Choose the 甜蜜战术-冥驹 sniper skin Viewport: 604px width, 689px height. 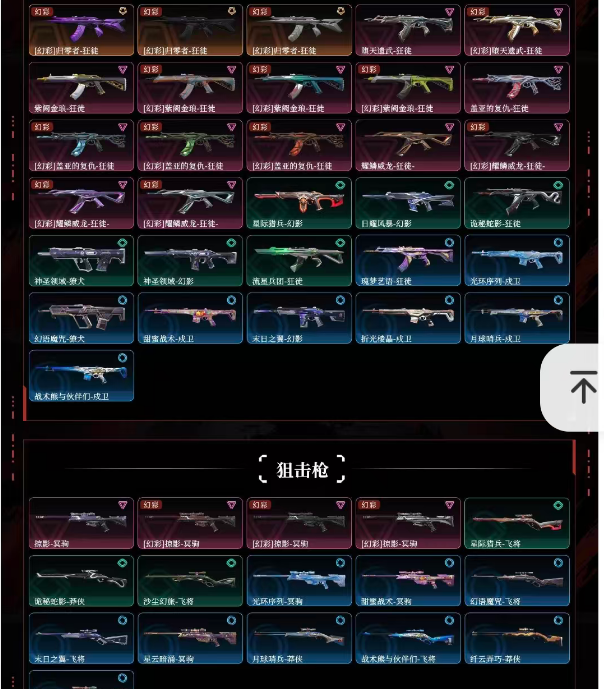pyautogui.click(x=408, y=581)
